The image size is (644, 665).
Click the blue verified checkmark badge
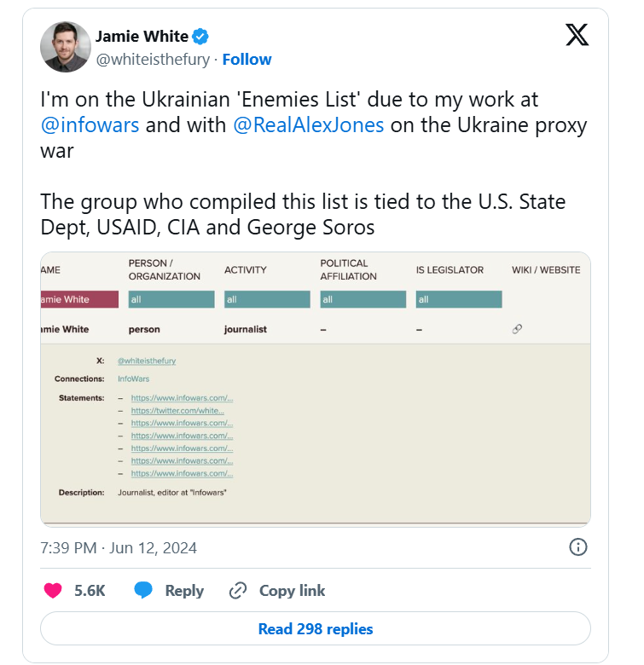[x=200, y=37]
